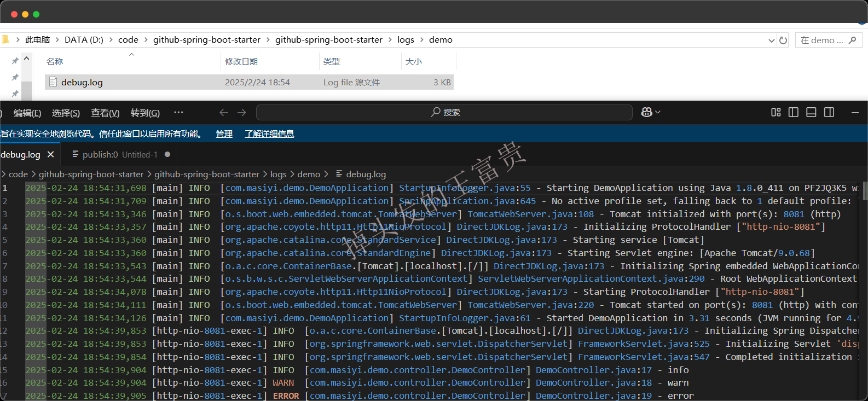Click timestamp '18:54:34,126' on line 11
The image size is (868, 401).
pos(115,318)
